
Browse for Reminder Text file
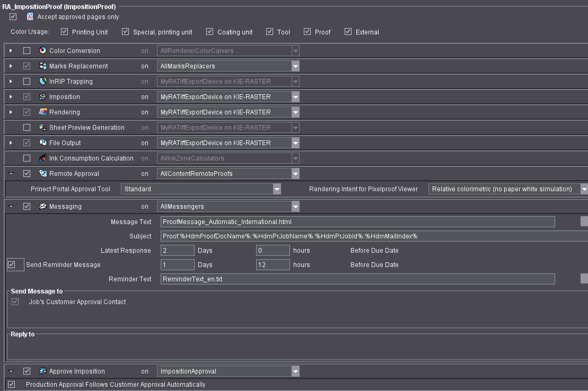[x=584, y=279]
